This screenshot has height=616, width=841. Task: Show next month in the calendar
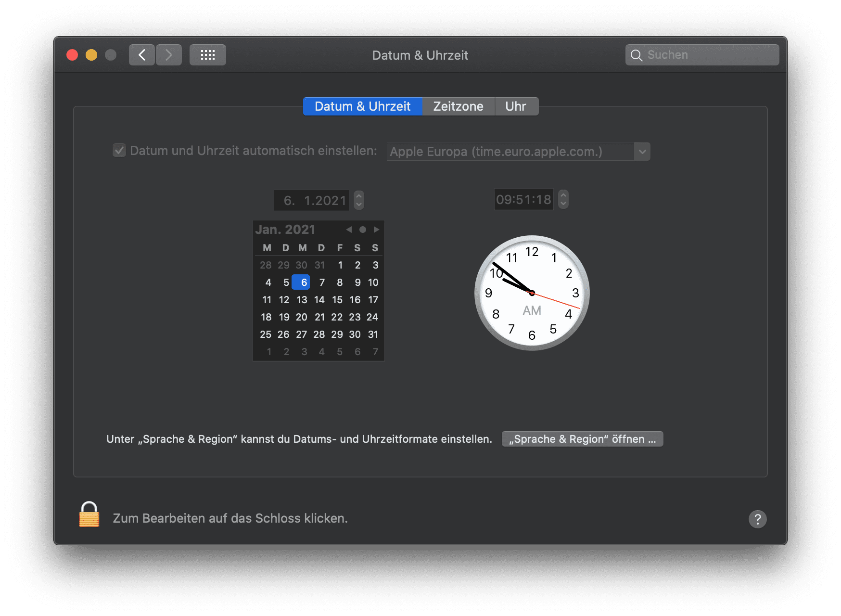coord(376,230)
